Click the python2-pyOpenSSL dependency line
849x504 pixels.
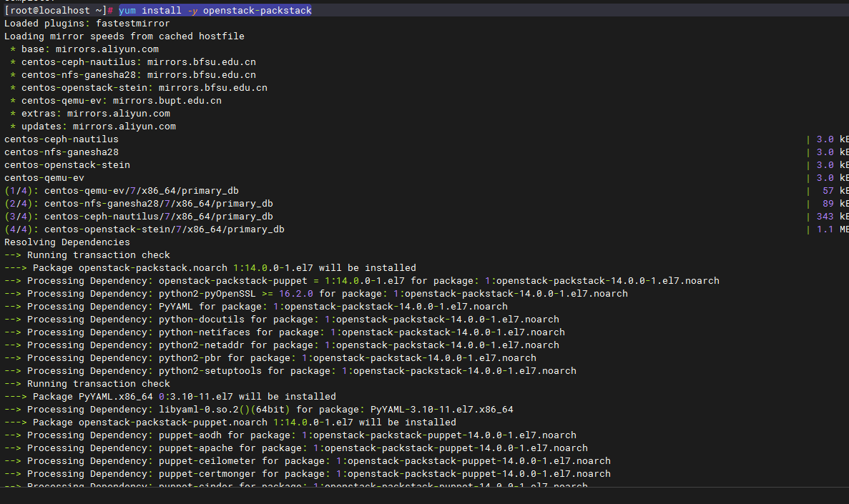(316, 294)
